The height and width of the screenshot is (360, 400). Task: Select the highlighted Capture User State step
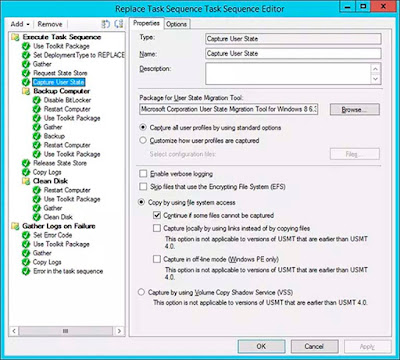coord(59,82)
